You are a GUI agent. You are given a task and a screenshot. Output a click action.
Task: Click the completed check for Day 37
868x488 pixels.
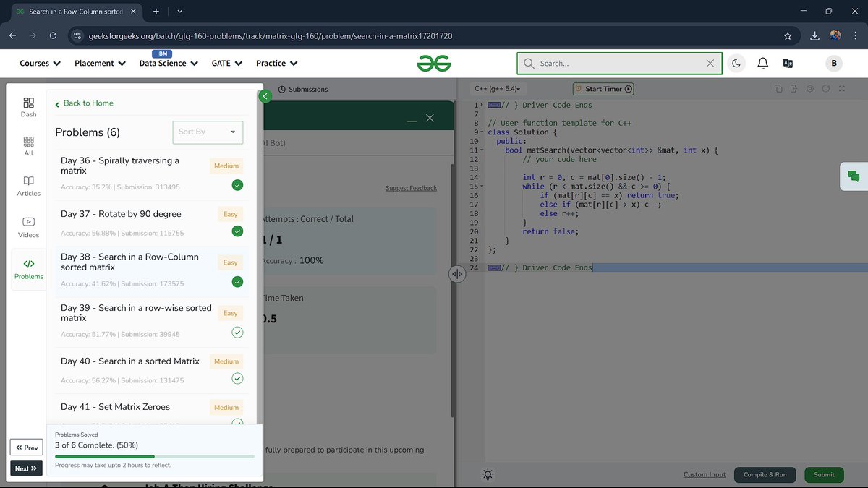click(237, 231)
